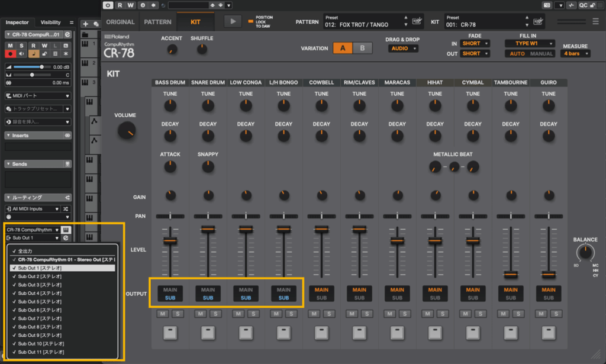Mute the COWBELL channel
Viewport: 606px width, 364px height.
(314, 314)
